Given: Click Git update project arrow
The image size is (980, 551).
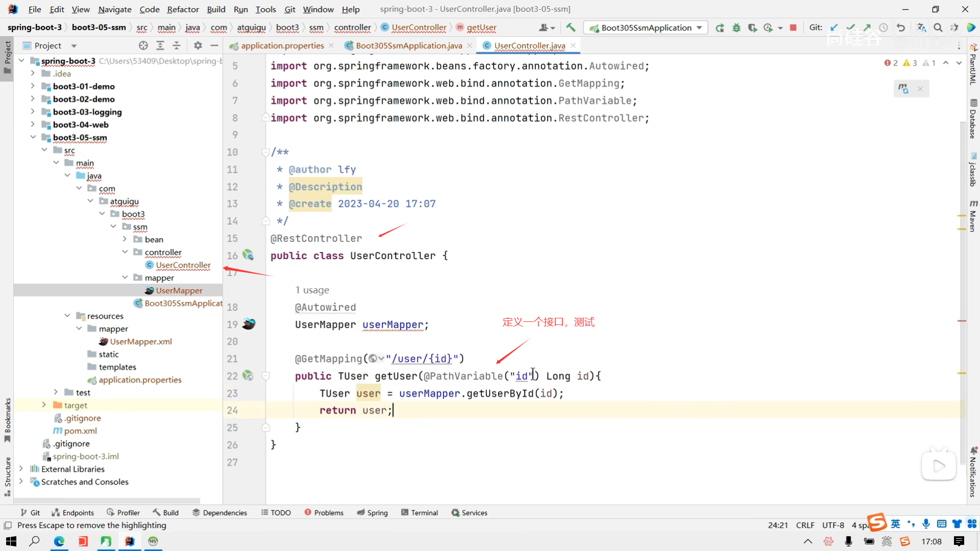Looking at the screenshot, I should coord(834,28).
